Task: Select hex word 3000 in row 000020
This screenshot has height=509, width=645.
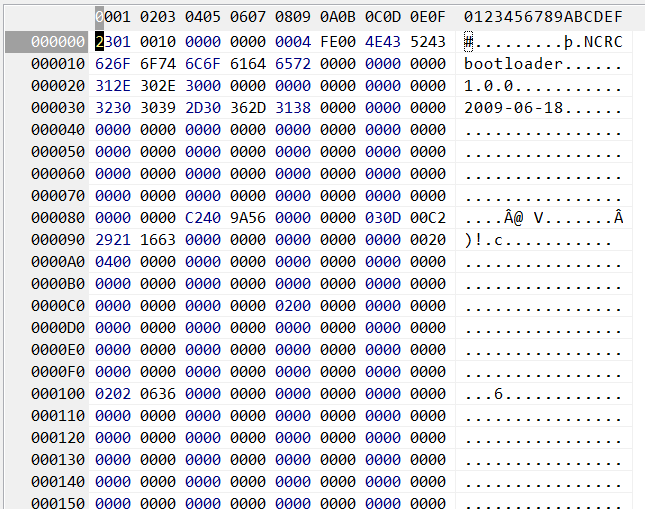Action: click(203, 86)
